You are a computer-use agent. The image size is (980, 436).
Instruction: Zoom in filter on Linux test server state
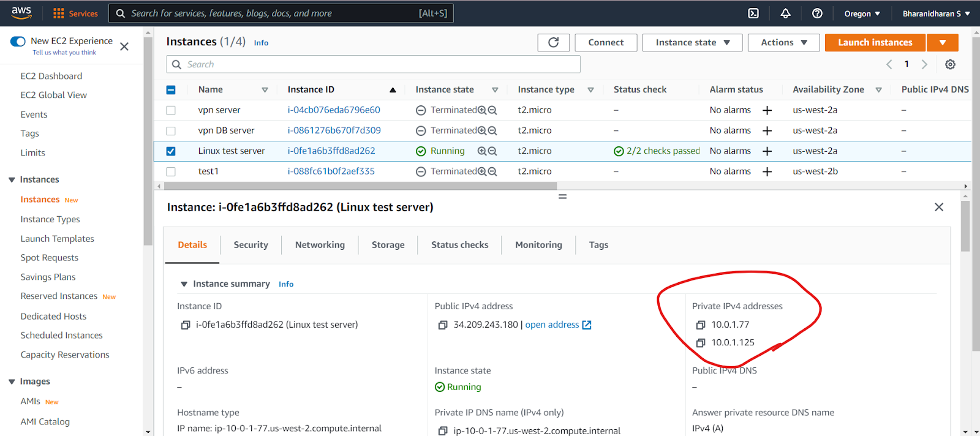click(482, 151)
